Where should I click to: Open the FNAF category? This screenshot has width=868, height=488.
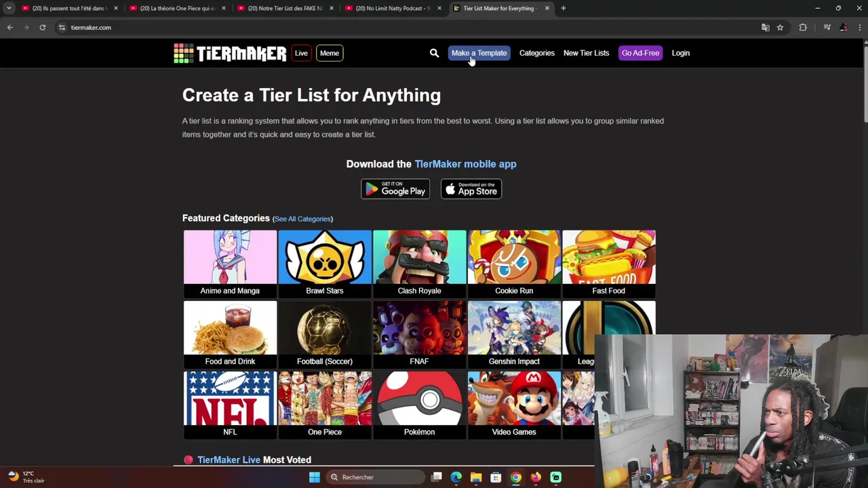(419, 334)
